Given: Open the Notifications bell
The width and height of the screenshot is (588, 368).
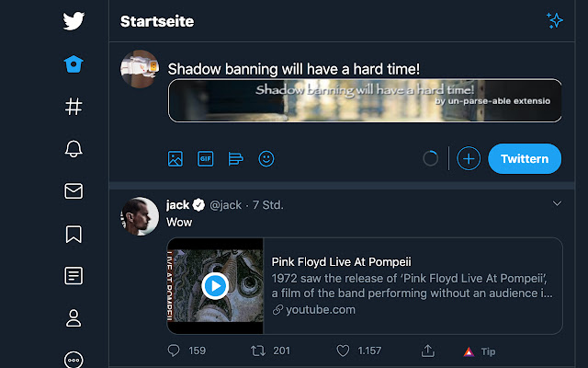Looking at the screenshot, I should coord(74,149).
